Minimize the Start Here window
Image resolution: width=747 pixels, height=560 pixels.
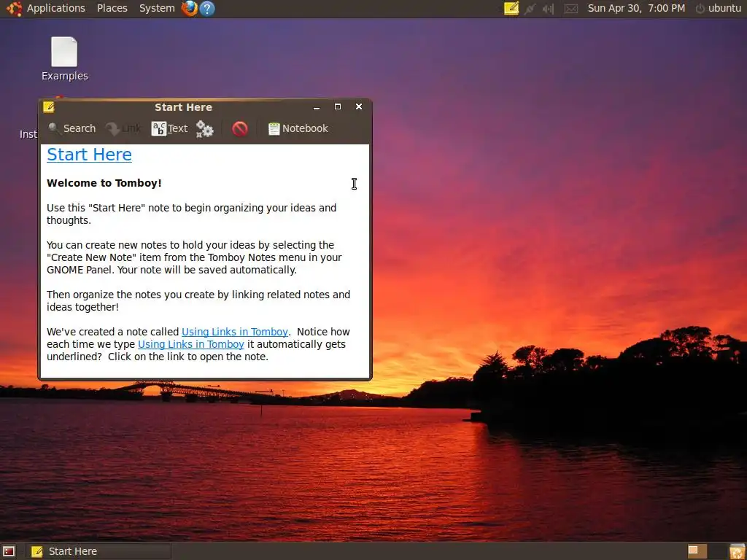317,107
